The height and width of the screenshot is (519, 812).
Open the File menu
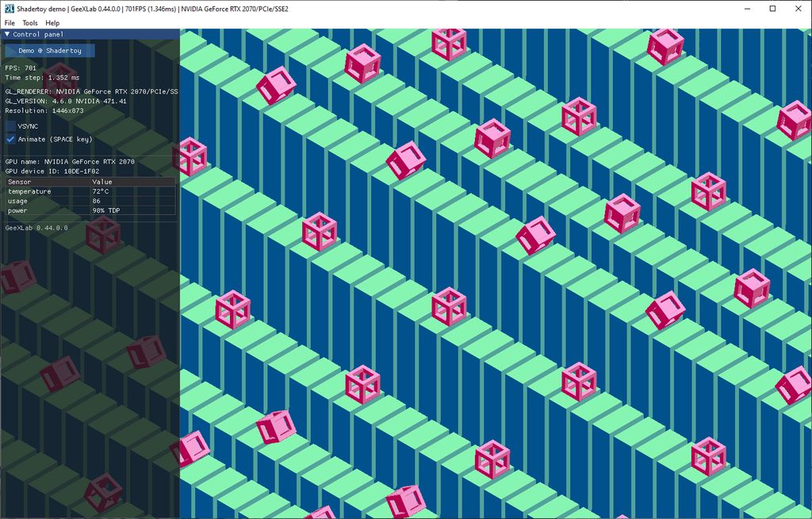10,23
